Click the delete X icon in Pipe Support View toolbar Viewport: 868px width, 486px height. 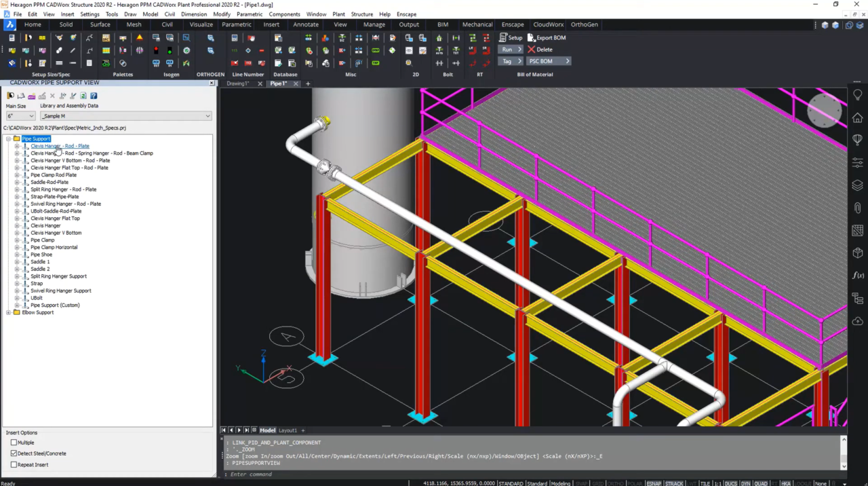click(x=52, y=96)
